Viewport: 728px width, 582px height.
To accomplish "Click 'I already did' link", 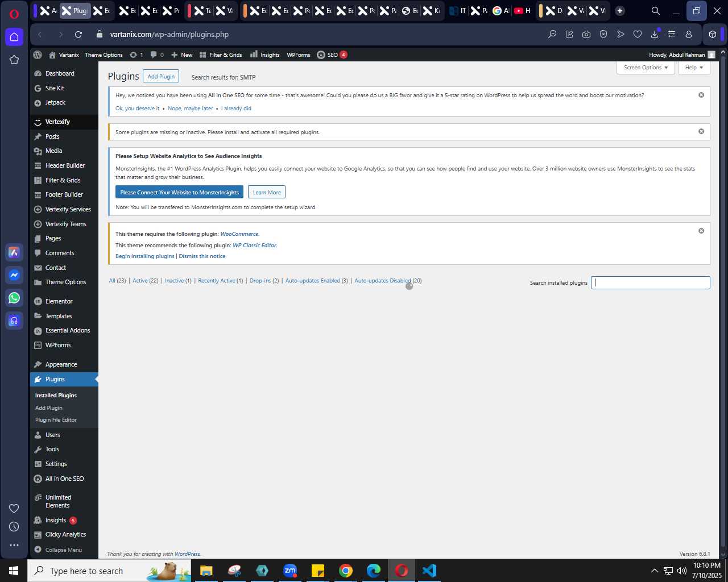I will tap(236, 109).
